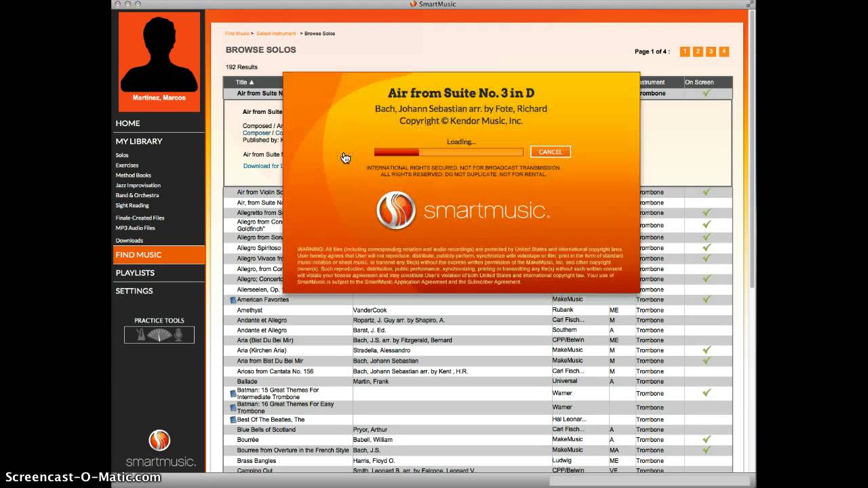Viewport: 868px width, 488px height.
Task: Open the microphone practice tool
Action: [x=178, y=334]
